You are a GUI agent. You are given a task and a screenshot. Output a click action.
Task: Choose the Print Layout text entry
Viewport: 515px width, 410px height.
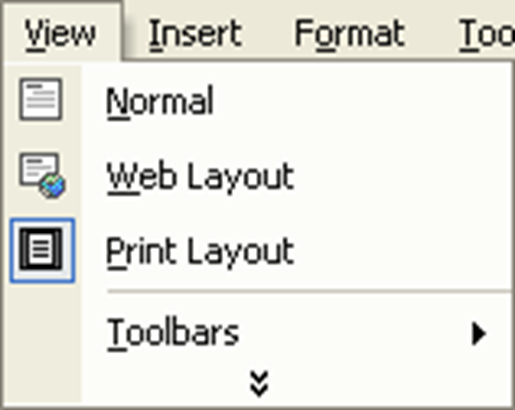tap(200, 252)
